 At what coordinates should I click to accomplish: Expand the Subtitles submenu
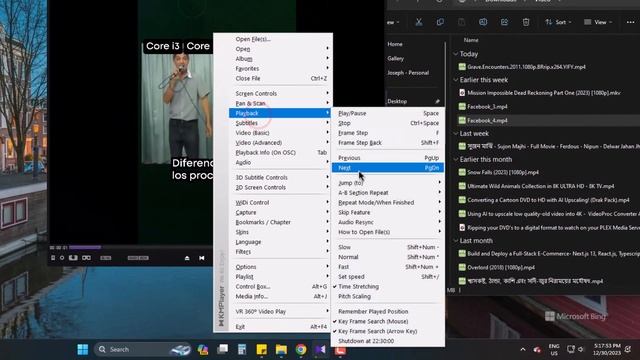pyautogui.click(x=281, y=123)
